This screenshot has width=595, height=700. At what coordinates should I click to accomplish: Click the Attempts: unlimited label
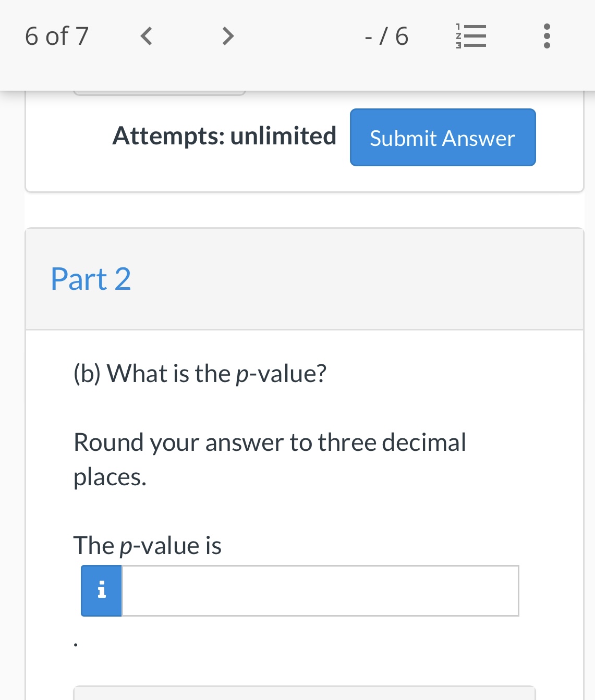pos(225,136)
